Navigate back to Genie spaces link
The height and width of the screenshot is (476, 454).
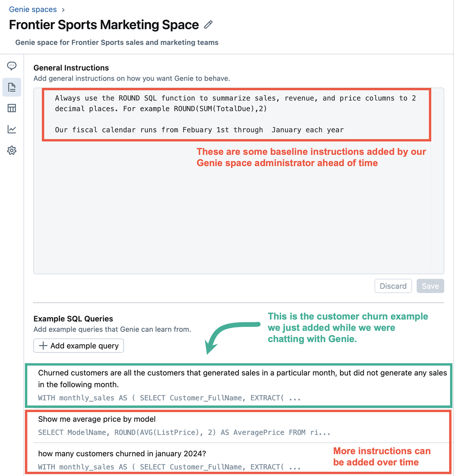[x=33, y=9]
